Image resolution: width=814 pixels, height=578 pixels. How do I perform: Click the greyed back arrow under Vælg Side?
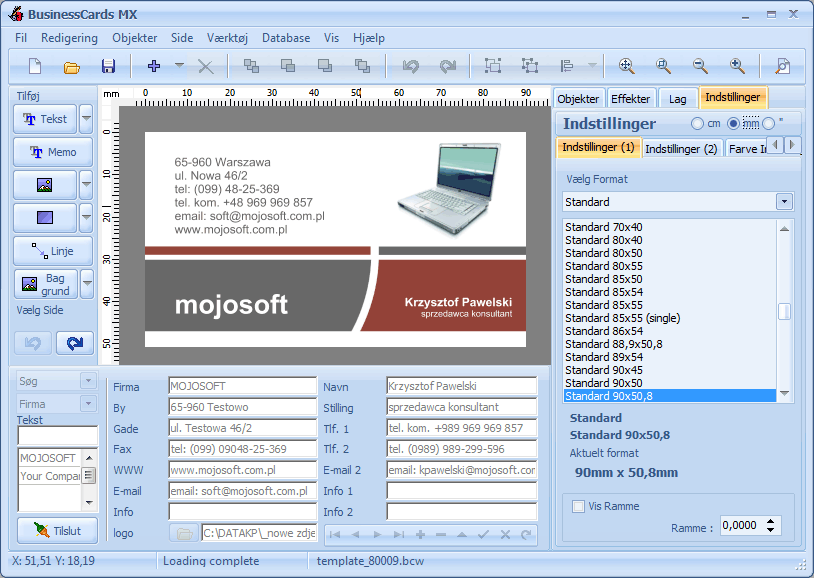(33, 343)
